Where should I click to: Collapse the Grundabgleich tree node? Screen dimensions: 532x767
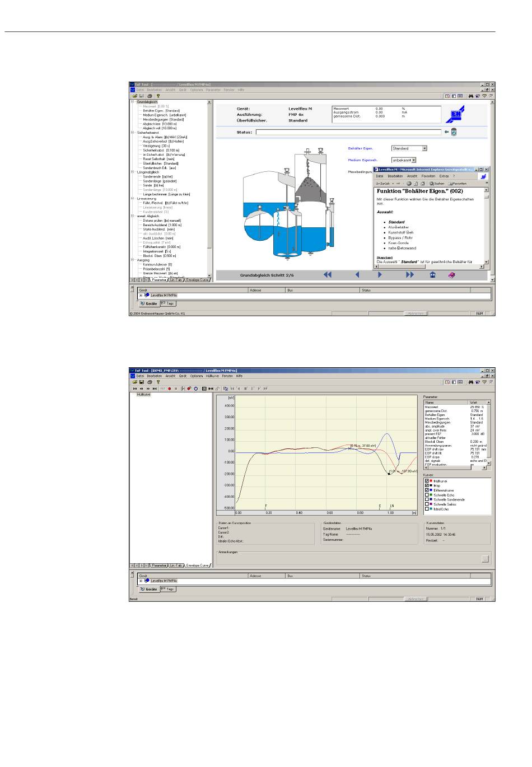pyautogui.click(x=133, y=102)
